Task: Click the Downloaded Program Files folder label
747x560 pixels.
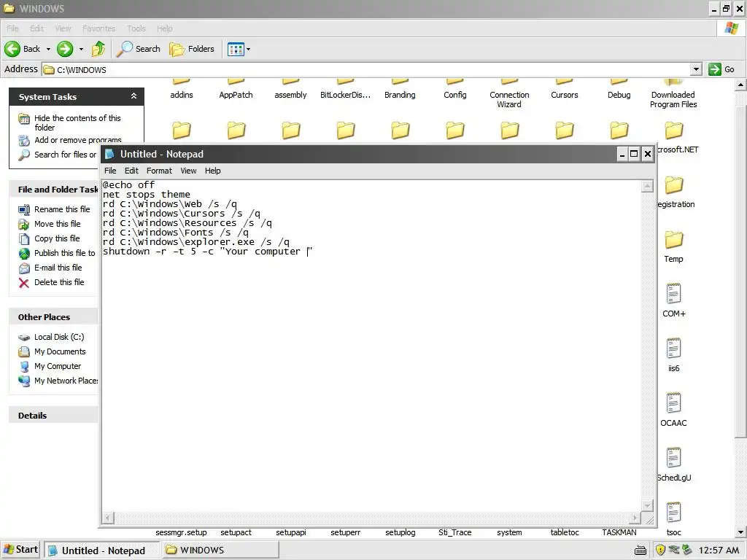Action: (673, 99)
